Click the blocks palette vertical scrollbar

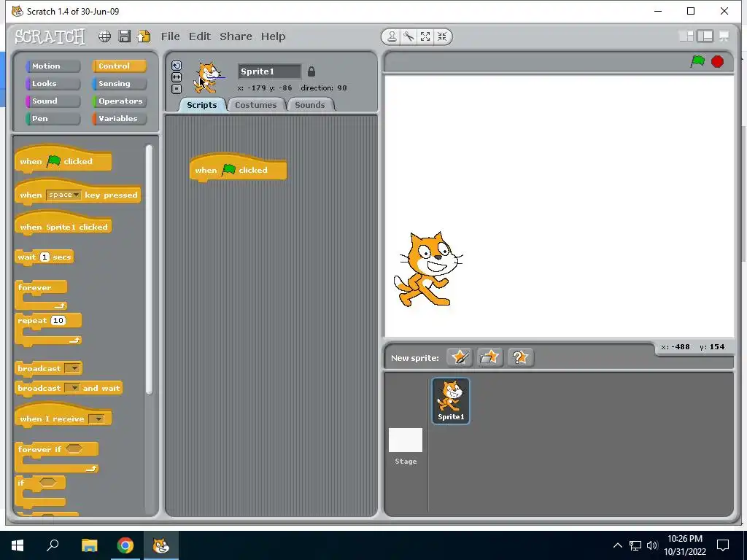pyautogui.click(x=149, y=269)
